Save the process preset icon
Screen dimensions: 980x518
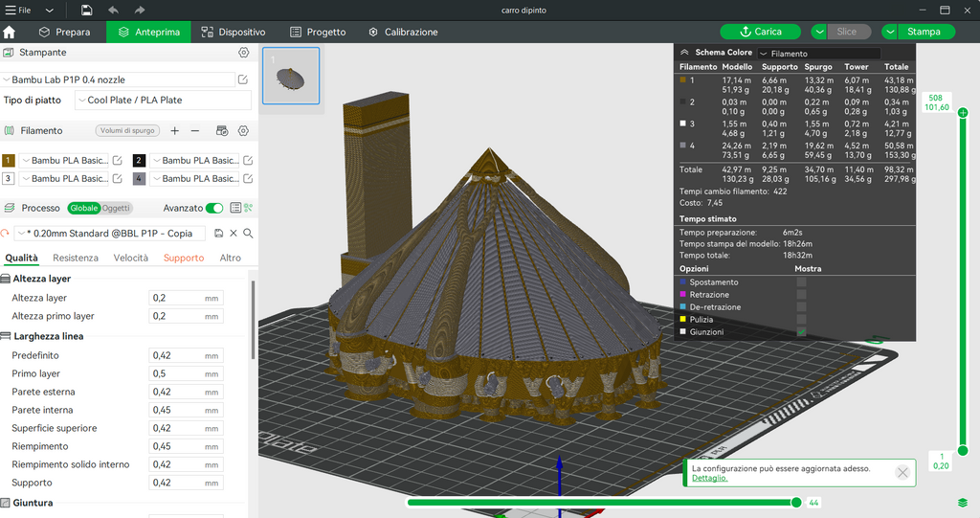[x=219, y=234]
